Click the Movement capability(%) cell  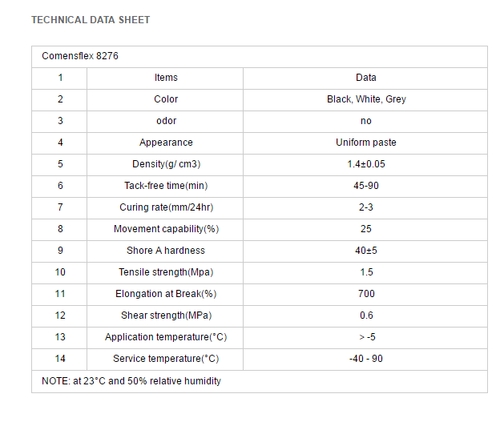[x=166, y=229]
